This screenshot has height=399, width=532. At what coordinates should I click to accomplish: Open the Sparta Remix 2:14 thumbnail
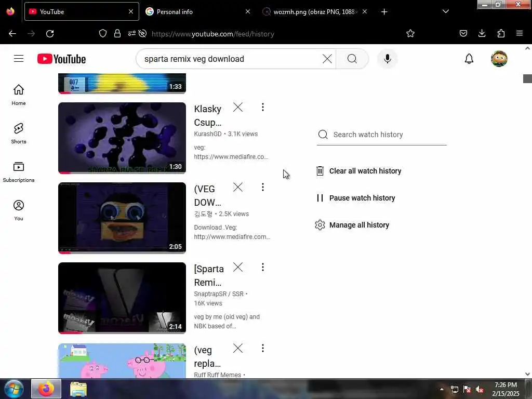coord(122,298)
